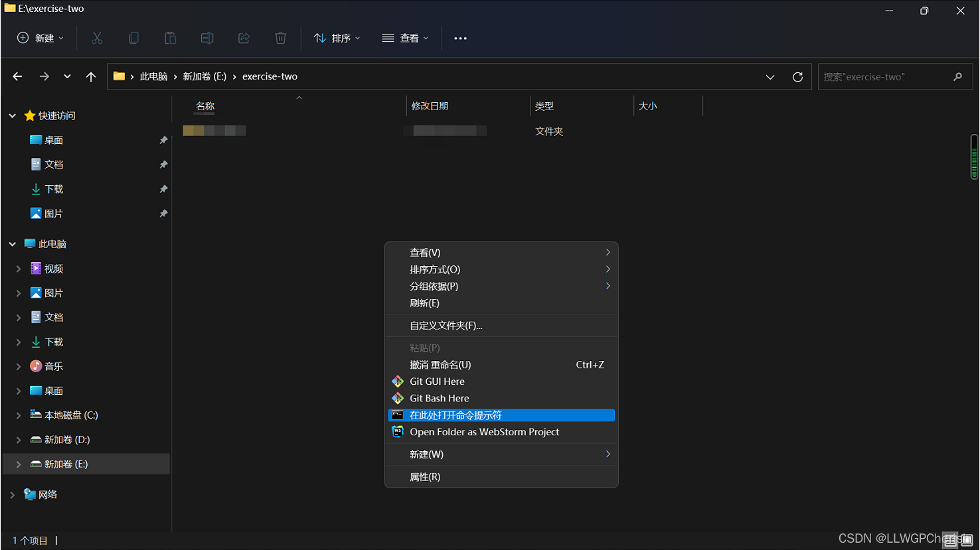This screenshot has width=980, height=550.
Task: Click the Rename icon on the toolbar
Action: tap(206, 38)
